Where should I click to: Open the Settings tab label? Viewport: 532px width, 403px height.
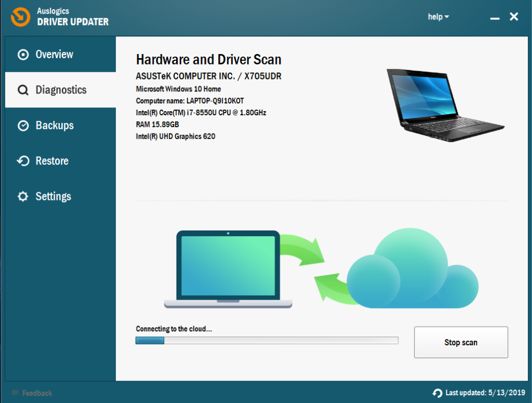[x=53, y=197]
